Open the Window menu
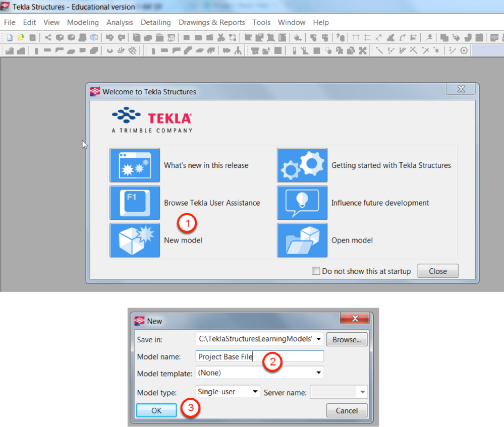Image resolution: width=504 pixels, height=427 pixels. pyautogui.click(x=292, y=23)
